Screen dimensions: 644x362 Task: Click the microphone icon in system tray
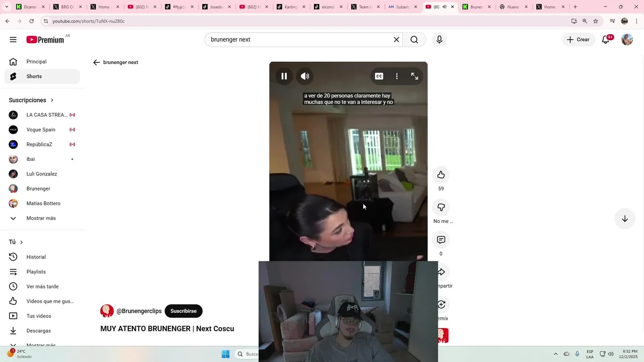click(x=577, y=354)
